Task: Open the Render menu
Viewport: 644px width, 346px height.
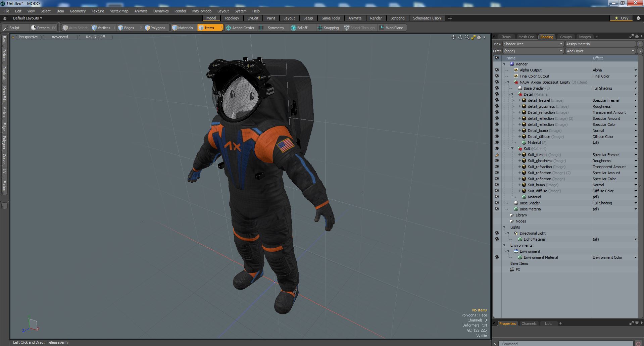Action: (180, 11)
